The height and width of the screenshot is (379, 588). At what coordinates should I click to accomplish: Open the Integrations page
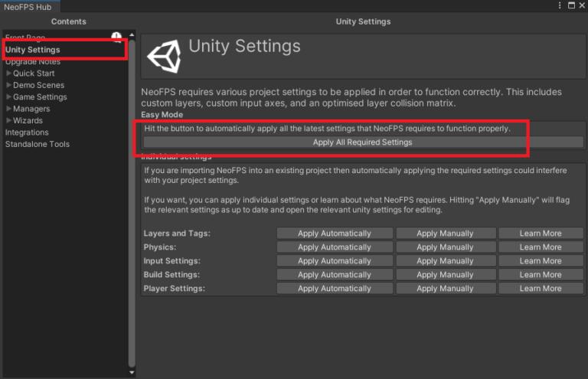coord(27,132)
